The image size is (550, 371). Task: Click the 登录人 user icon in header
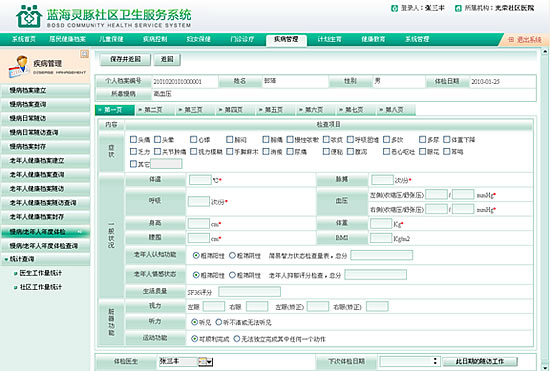tap(394, 8)
